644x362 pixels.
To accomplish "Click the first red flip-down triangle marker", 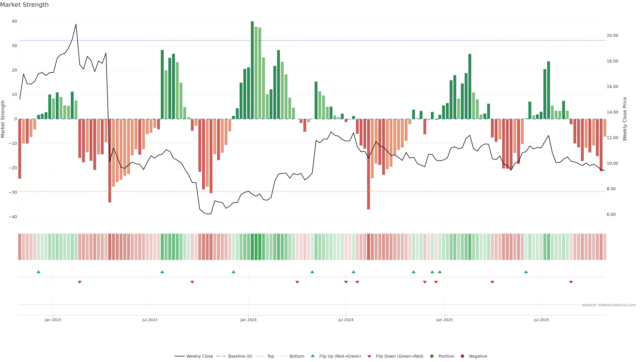I will pyautogui.click(x=80, y=282).
